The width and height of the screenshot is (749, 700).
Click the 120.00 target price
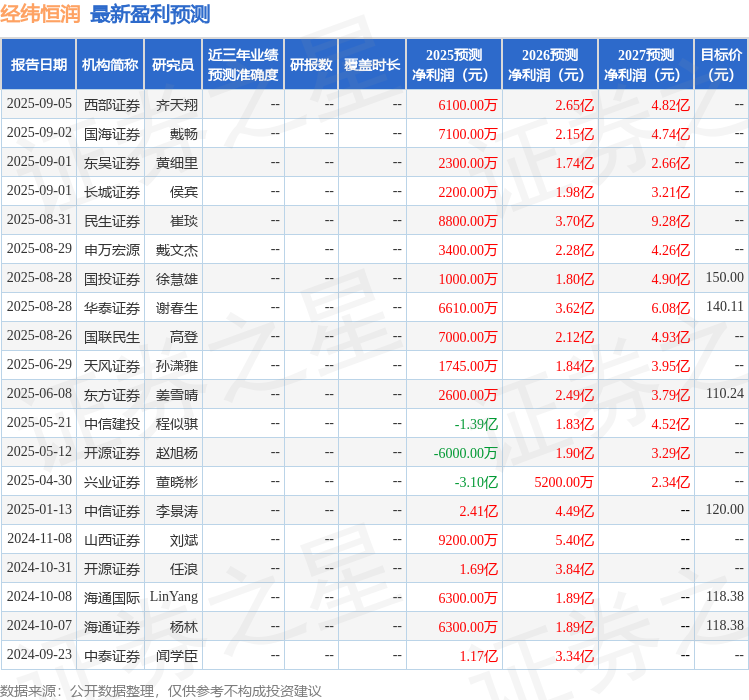click(x=725, y=509)
